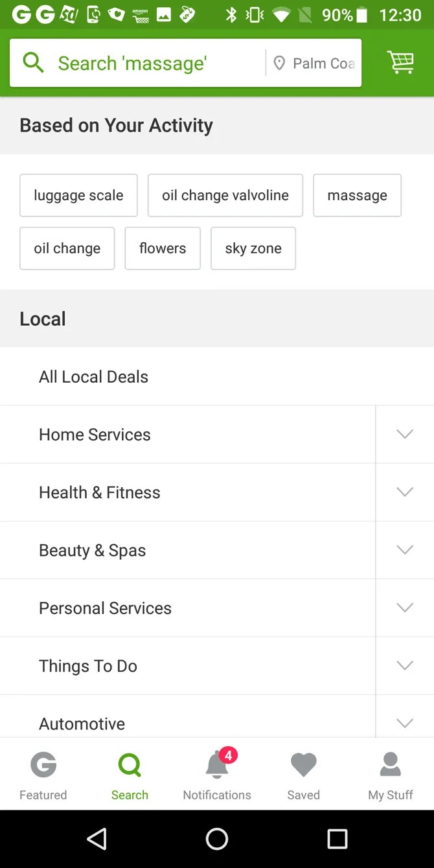Select the Search magnifier tab icon
434x868 pixels.
(x=130, y=764)
